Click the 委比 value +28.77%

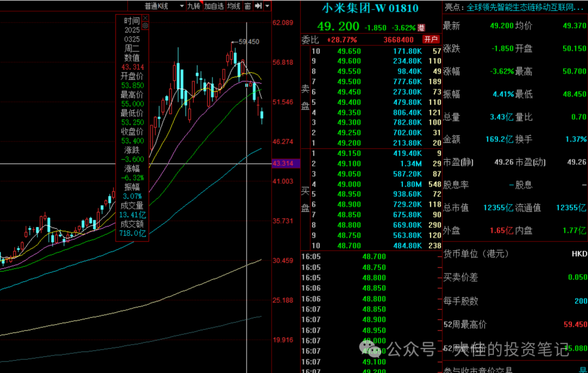pyautogui.click(x=341, y=40)
